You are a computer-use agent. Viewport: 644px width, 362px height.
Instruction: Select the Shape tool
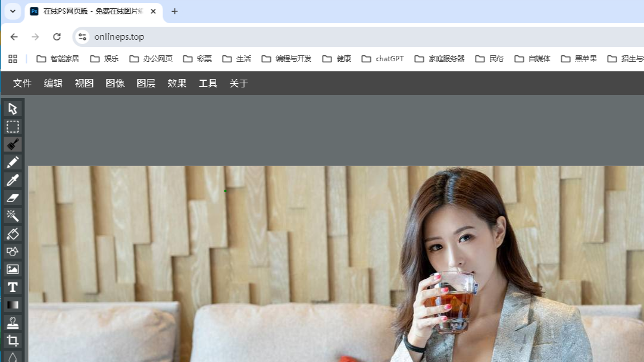pyautogui.click(x=12, y=251)
